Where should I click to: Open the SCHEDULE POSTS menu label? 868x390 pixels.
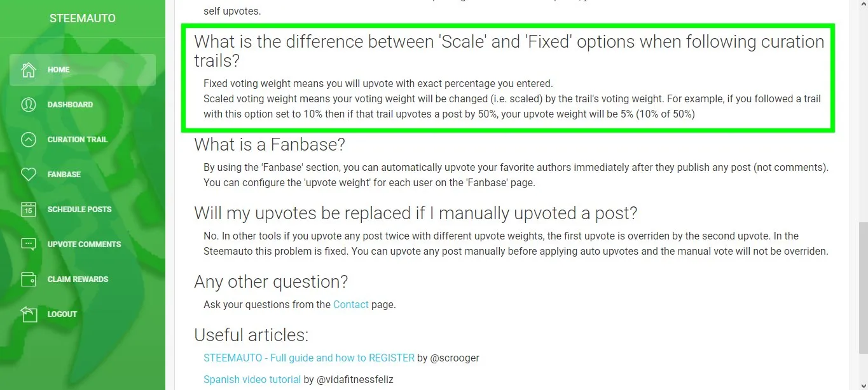[79, 210]
